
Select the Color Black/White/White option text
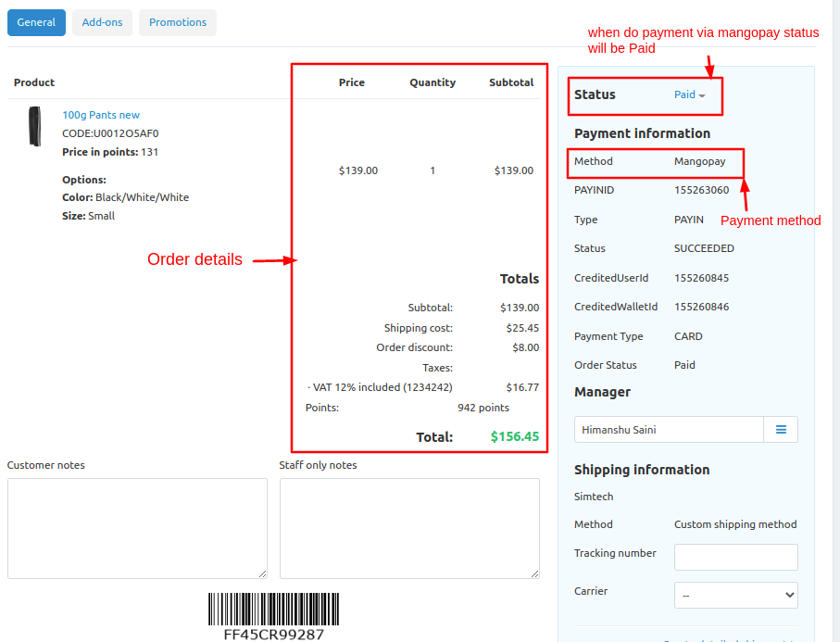click(125, 197)
